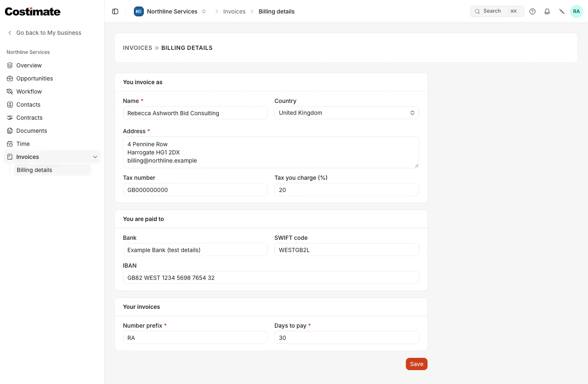This screenshot has width=588, height=384.
Task: Focus the Search box
Action: click(497, 11)
